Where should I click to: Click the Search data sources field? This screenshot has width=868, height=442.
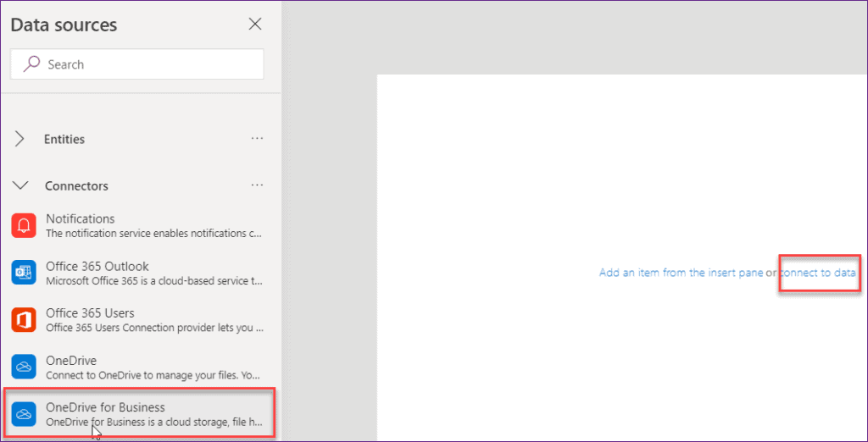point(136,64)
